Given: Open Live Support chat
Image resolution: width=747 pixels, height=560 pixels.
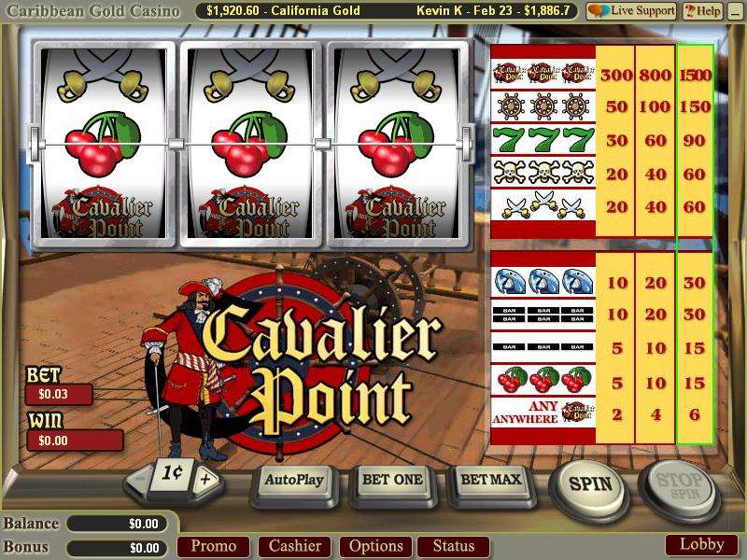Looking at the screenshot, I should [x=631, y=10].
